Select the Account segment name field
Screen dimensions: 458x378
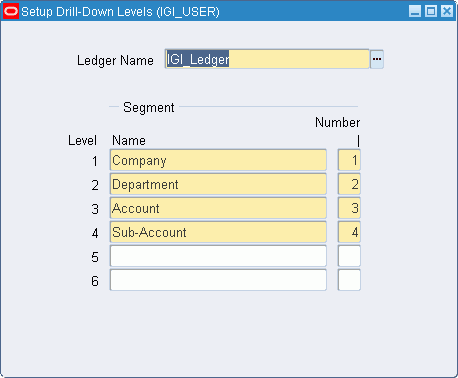218,208
